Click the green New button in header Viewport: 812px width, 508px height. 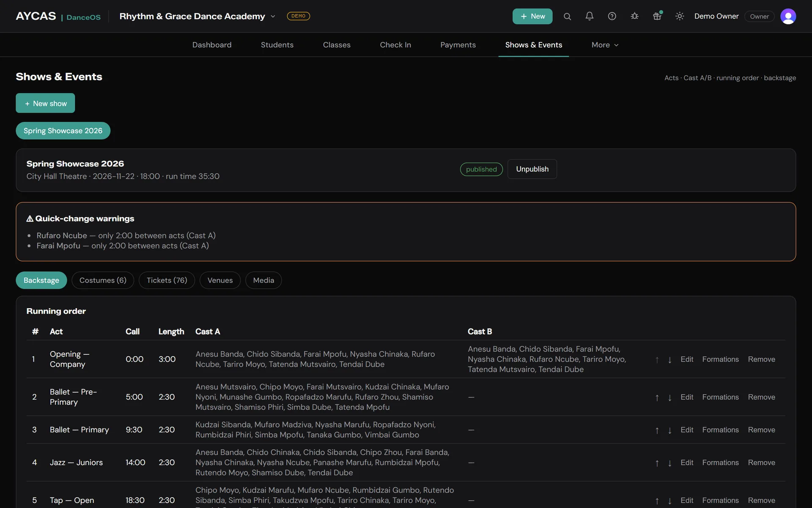(x=532, y=16)
